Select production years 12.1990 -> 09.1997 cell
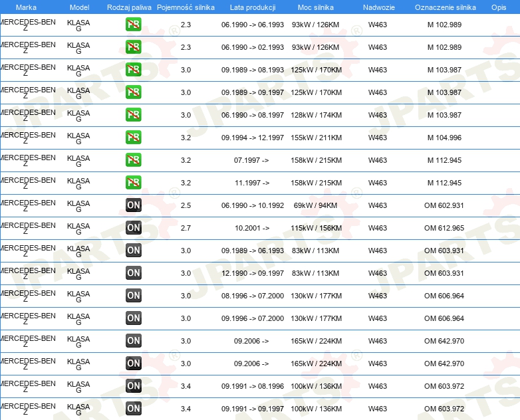Viewport: 520px width, 420px height. [x=253, y=273]
